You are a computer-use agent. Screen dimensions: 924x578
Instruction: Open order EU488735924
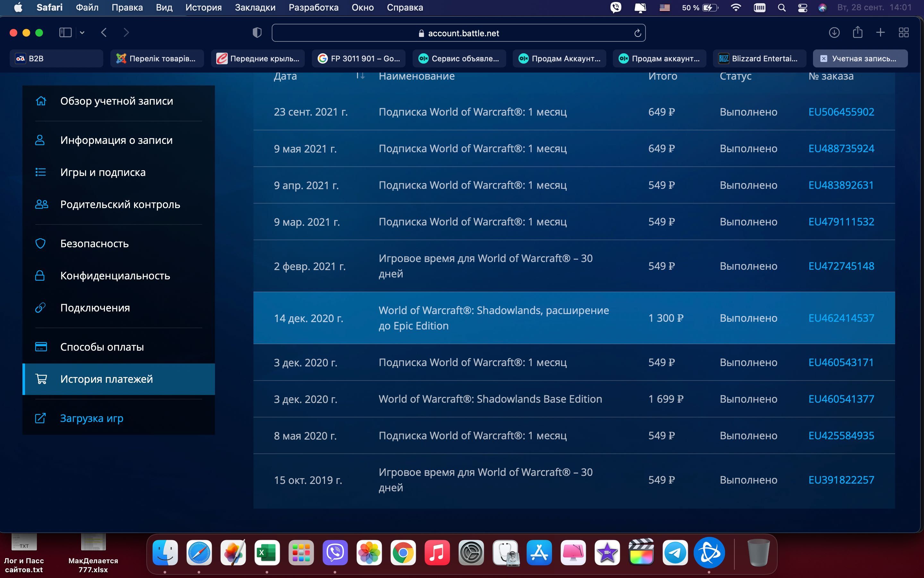(x=841, y=149)
